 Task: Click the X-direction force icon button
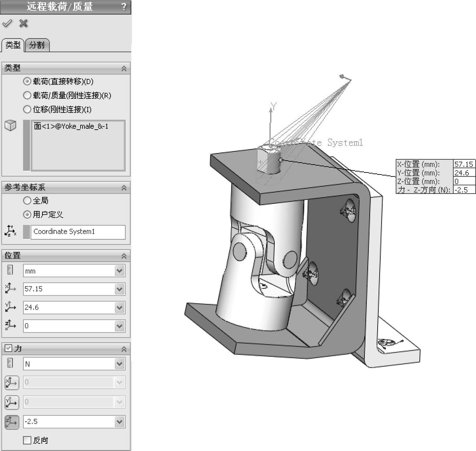click(x=12, y=383)
